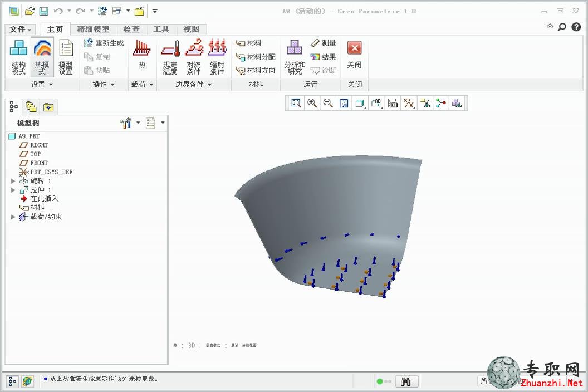The height and width of the screenshot is (392, 588).
Task: Open saved views camera icon
Action: pos(393,103)
